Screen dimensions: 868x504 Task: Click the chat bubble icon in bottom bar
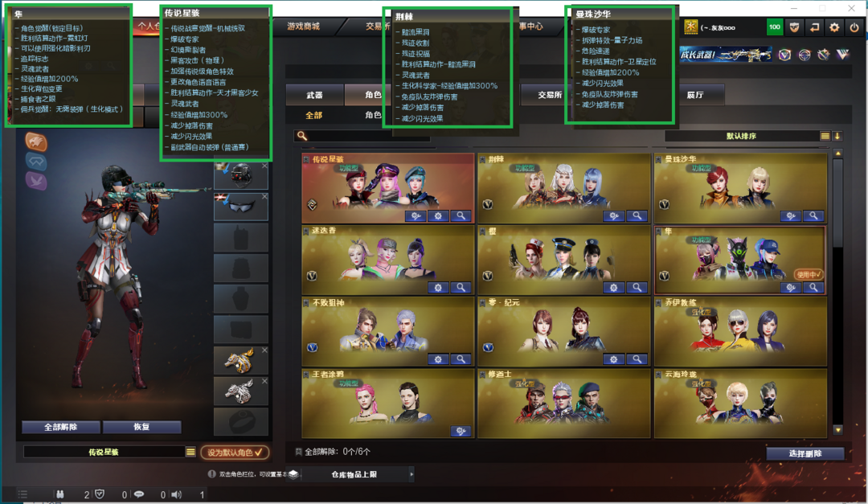[x=139, y=494]
